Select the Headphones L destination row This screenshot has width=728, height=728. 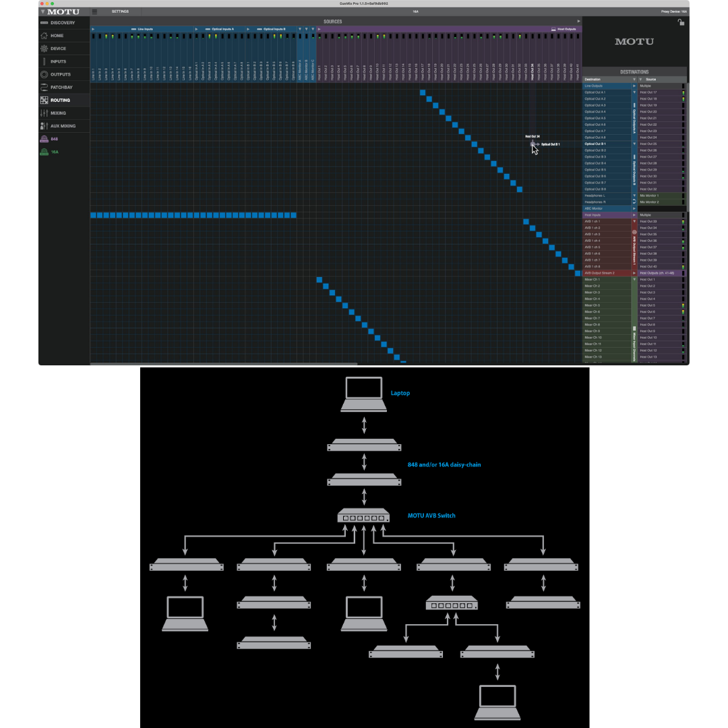pyautogui.click(x=607, y=195)
